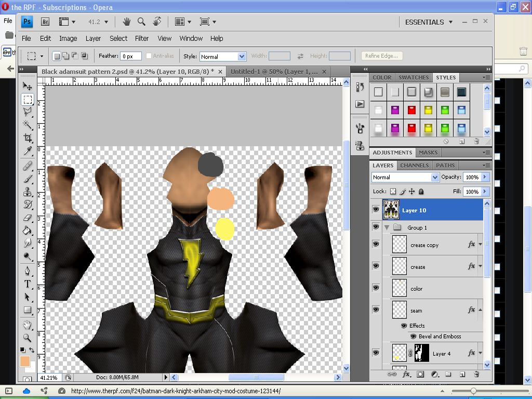
Task: Select the Eyedropper tool
Action: pyautogui.click(x=28, y=150)
